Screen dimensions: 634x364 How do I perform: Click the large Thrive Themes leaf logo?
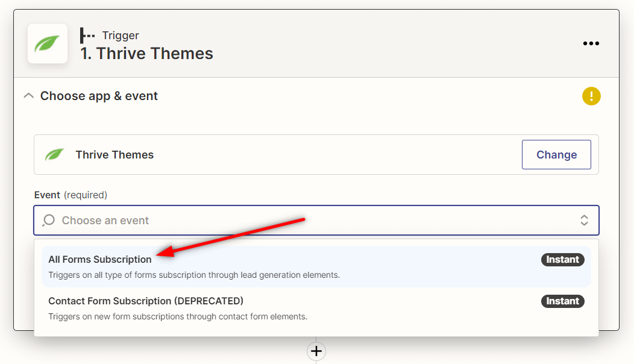click(48, 43)
